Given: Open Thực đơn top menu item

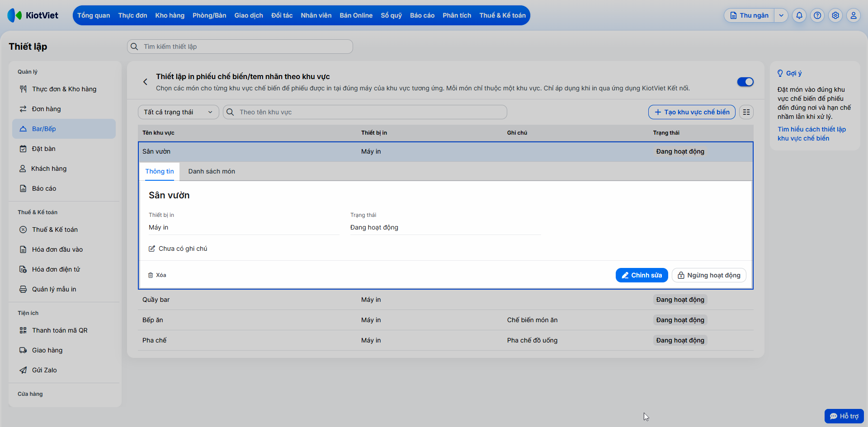Looking at the screenshot, I should [132, 15].
